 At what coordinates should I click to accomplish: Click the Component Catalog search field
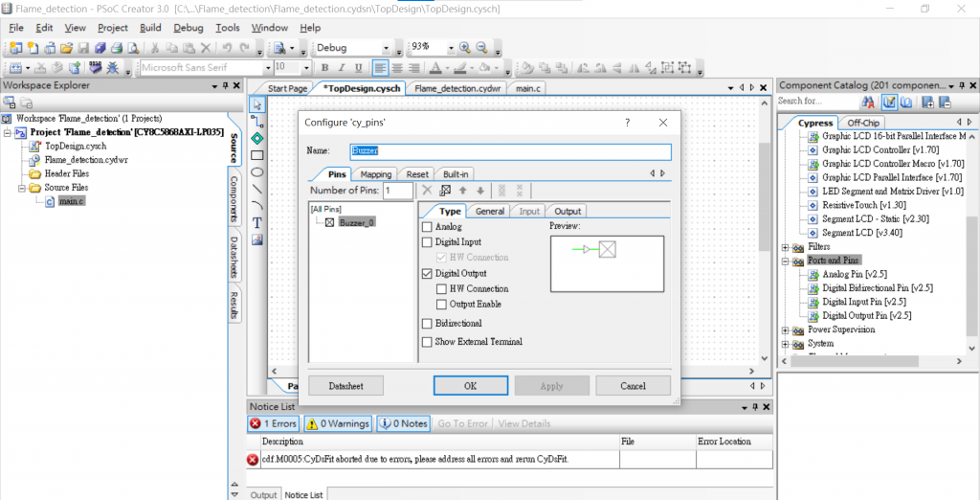click(x=816, y=102)
